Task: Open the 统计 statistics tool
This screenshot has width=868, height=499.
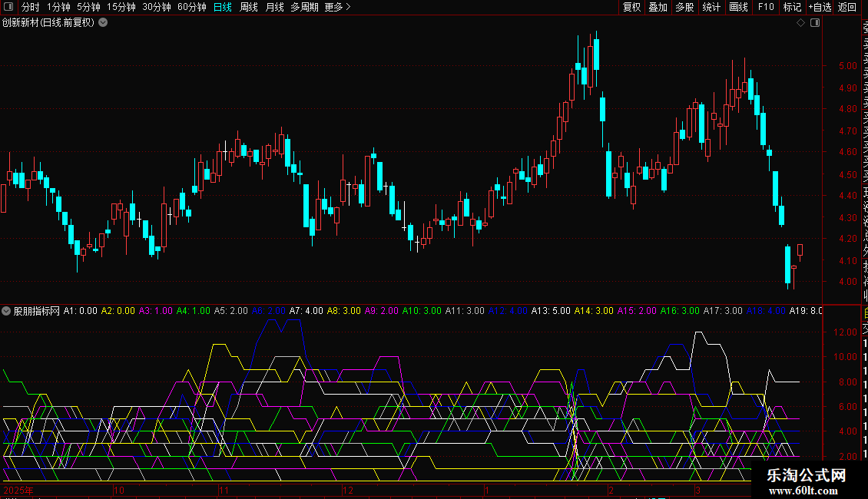Action: click(711, 7)
